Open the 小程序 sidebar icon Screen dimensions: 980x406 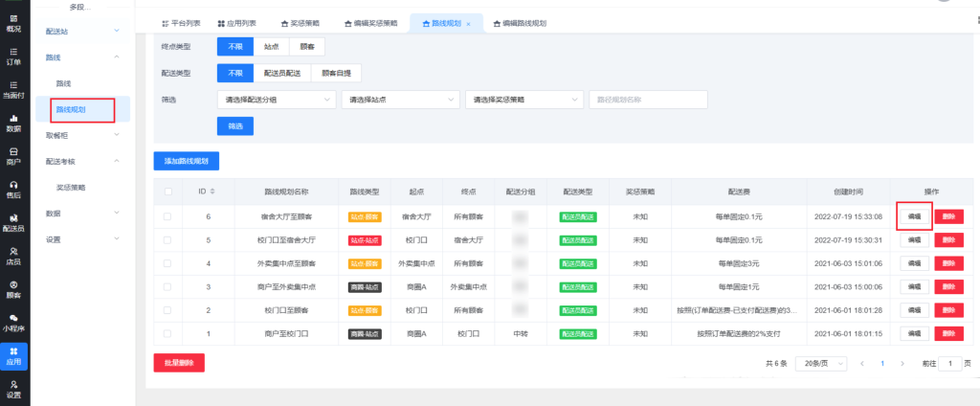tap(13, 322)
